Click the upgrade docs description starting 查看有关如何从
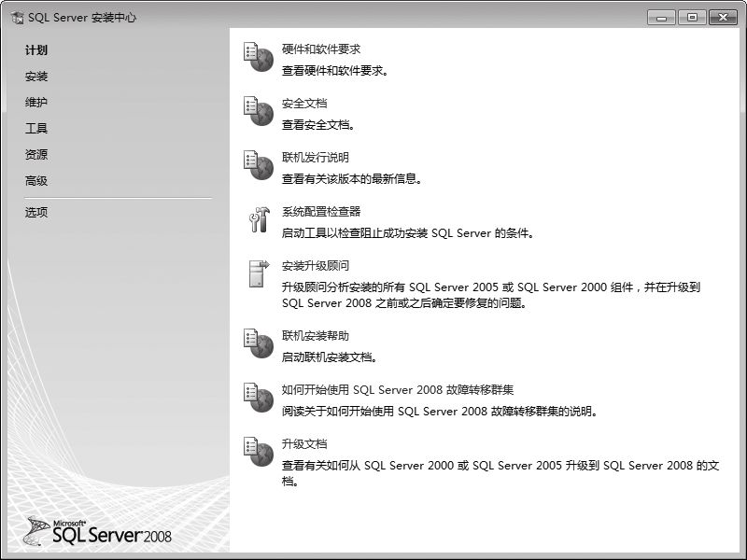Screen dimensions: 747x560 point(500,473)
